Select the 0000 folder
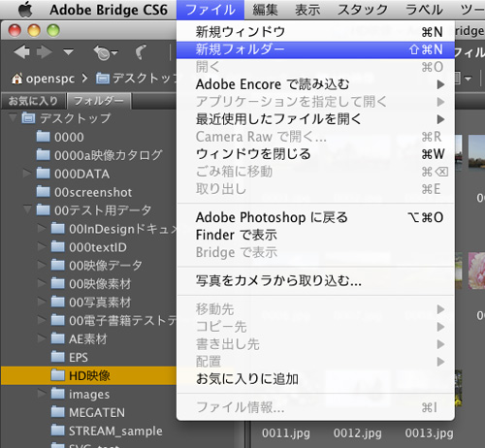Image resolution: width=485 pixels, height=448 pixels. tap(69, 138)
